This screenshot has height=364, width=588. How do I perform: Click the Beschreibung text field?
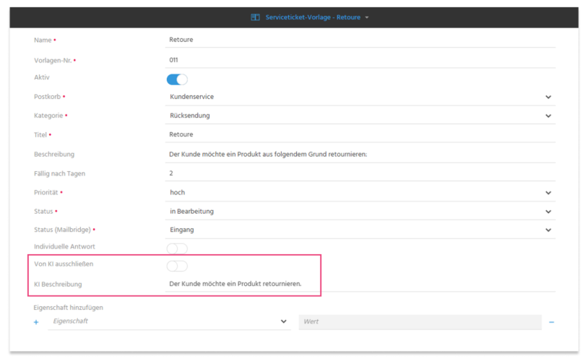360,155
